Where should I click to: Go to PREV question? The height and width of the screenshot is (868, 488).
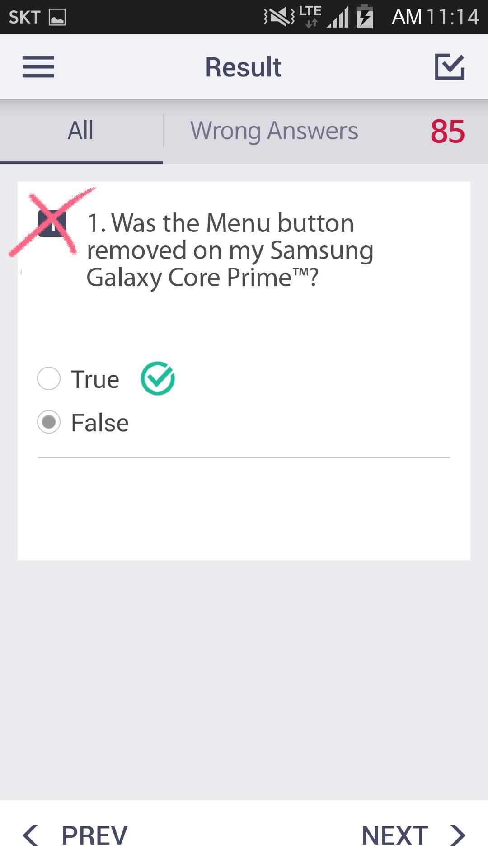tap(94, 835)
